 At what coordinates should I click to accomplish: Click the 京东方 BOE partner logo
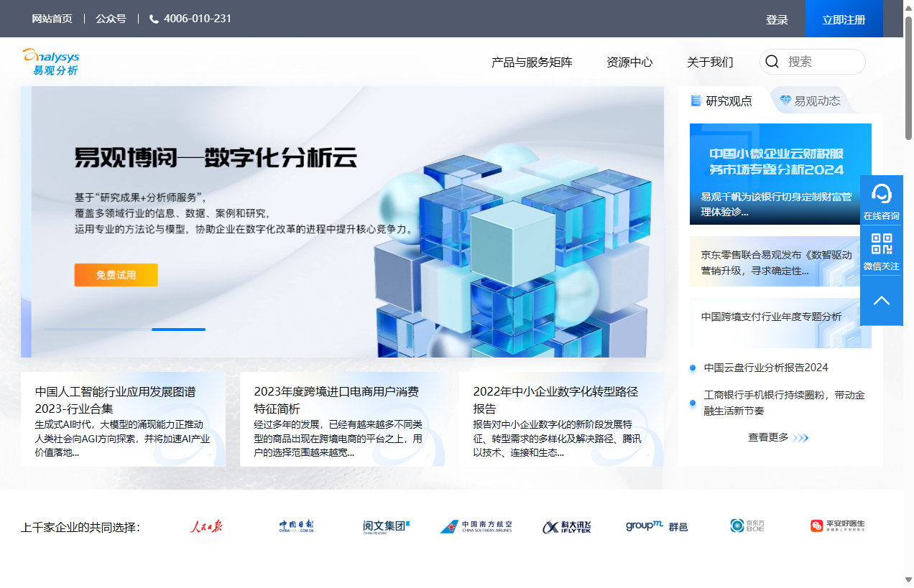745,526
